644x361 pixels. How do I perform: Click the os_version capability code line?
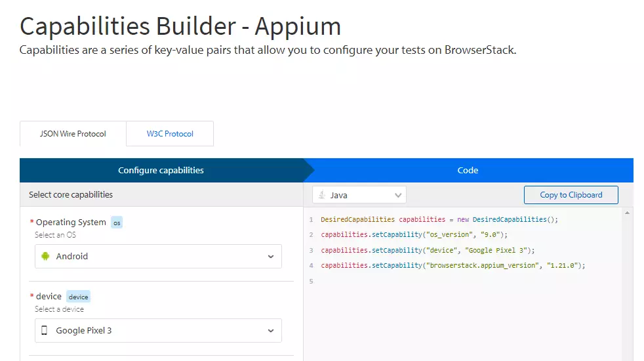(x=414, y=234)
